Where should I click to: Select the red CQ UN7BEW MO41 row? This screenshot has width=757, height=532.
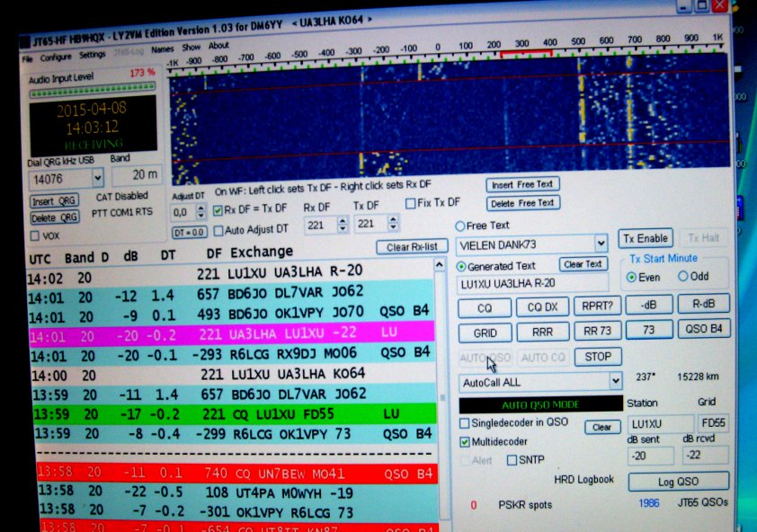(237, 474)
